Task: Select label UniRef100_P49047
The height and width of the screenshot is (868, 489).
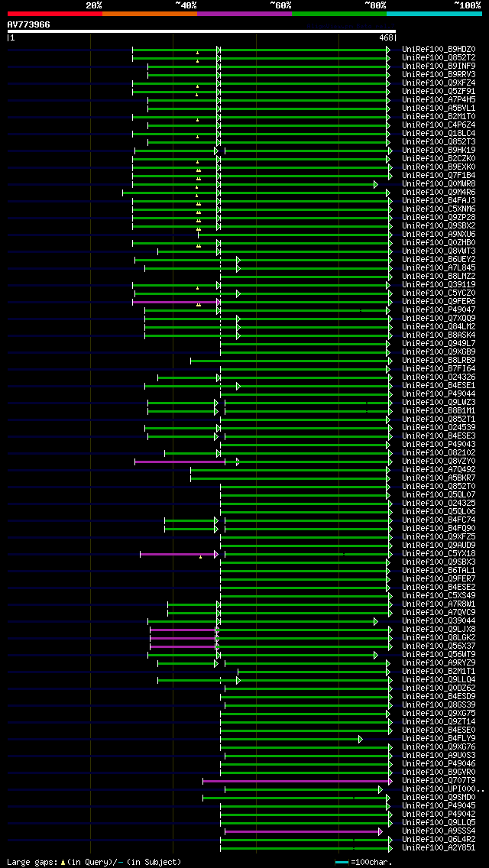Action: pos(439,310)
